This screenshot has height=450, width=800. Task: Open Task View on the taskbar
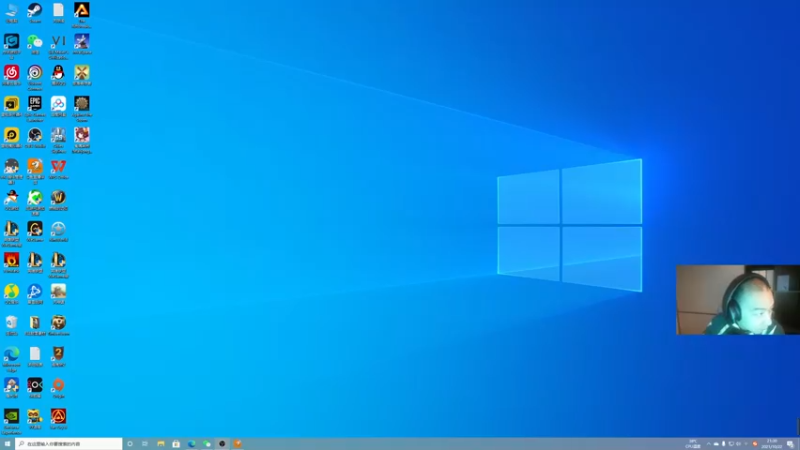click(x=145, y=444)
